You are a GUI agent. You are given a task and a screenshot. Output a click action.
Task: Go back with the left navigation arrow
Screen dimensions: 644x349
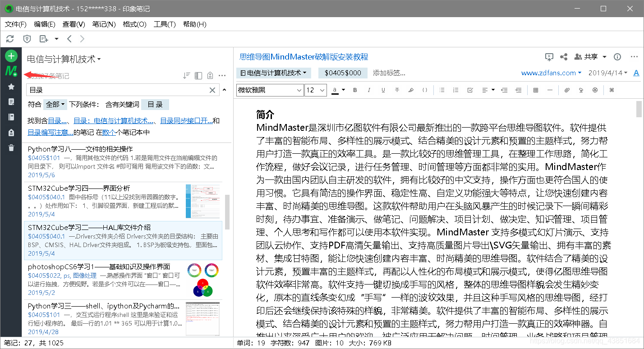click(69, 39)
